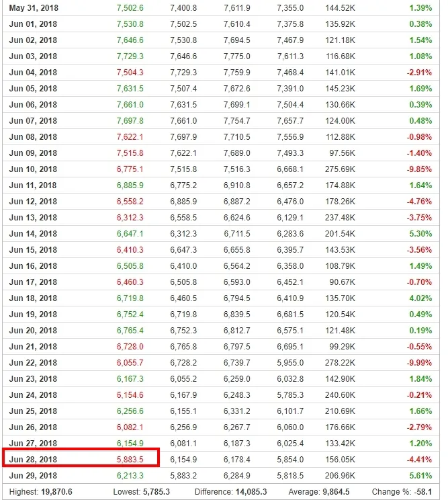This screenshot has width=448, height=500.
Task: Select price 6,505.8 on Jun 16
Action: pos(130,266)
